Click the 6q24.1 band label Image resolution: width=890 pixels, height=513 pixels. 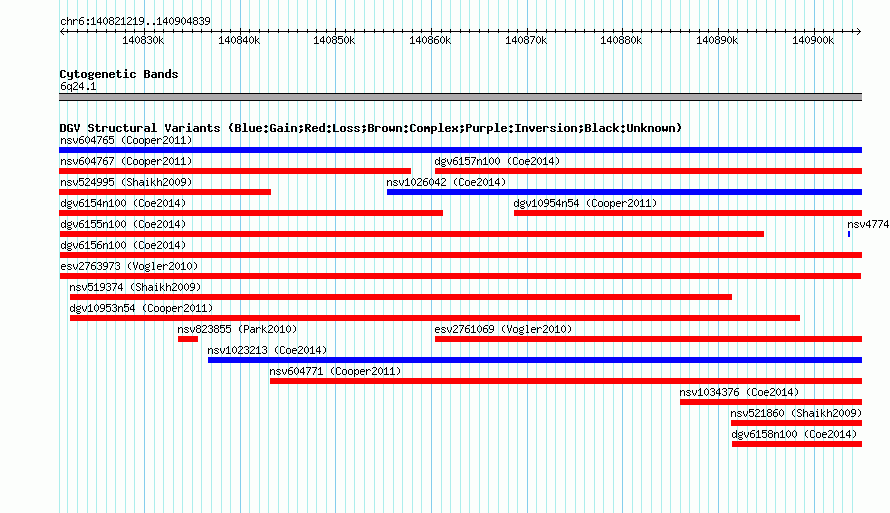[78, 86]
